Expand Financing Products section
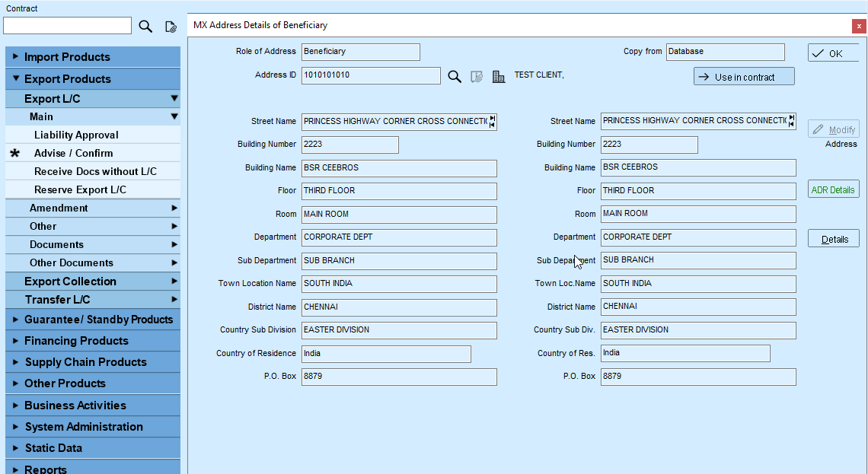 pos(93,341)
